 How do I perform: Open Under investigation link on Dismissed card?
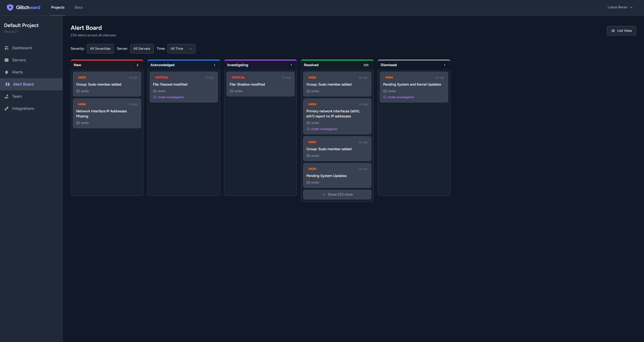coord(401,97)
